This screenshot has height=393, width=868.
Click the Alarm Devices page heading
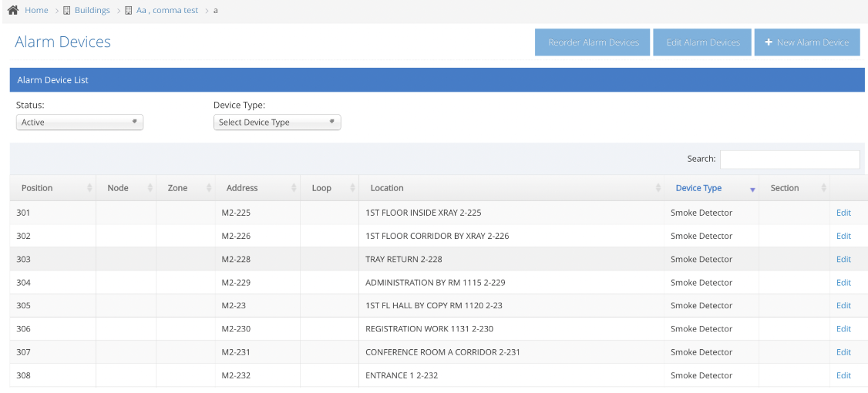(62, 42)
